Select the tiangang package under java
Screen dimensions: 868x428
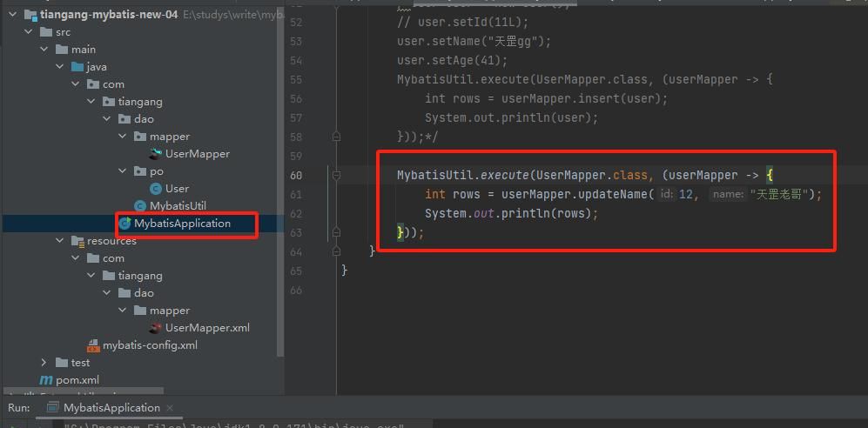[140, 102]
